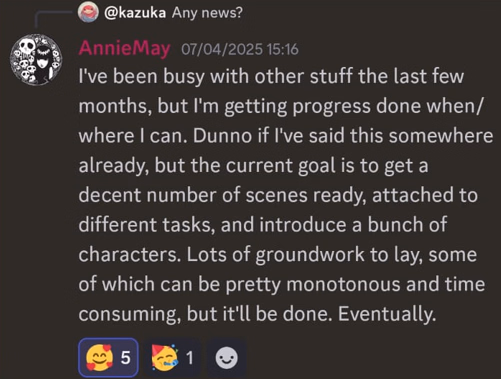Viewport: 501px width, 379px height.
Task: Remove your reaction via the count 5
Action: tap(126, 358)
